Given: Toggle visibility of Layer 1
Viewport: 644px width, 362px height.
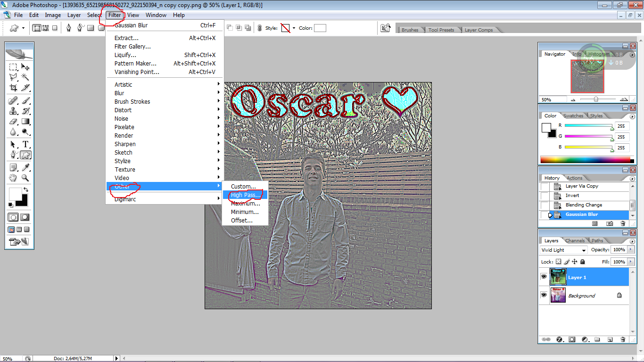Looking at the screenshot, I should tap(544, 277).
